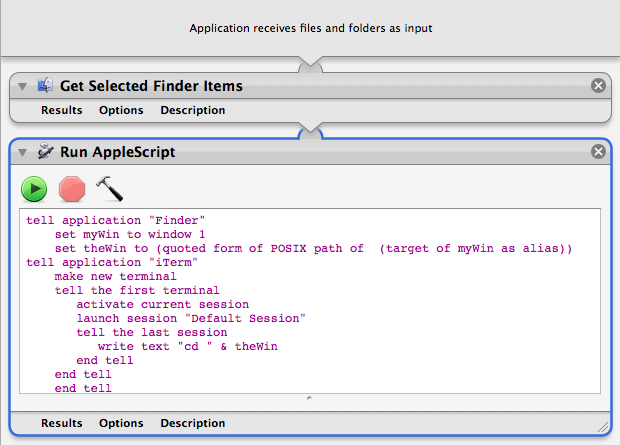Stop the script with red stop button
This screenshot has height=445, width=620.
coord(72,189)
